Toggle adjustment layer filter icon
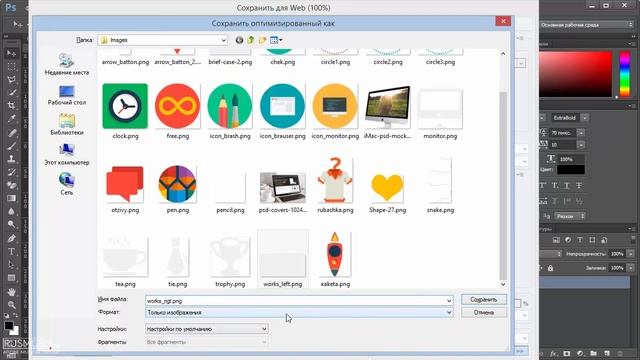Screen dimensions: 640x360 [568, 240]
